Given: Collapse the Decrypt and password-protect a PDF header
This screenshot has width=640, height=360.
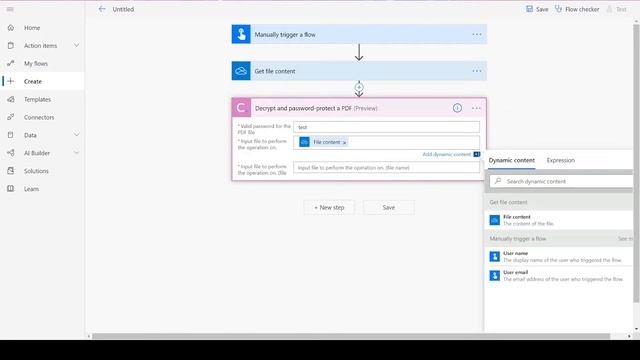Looking at the screenshot, I should (x=359, y=108).
